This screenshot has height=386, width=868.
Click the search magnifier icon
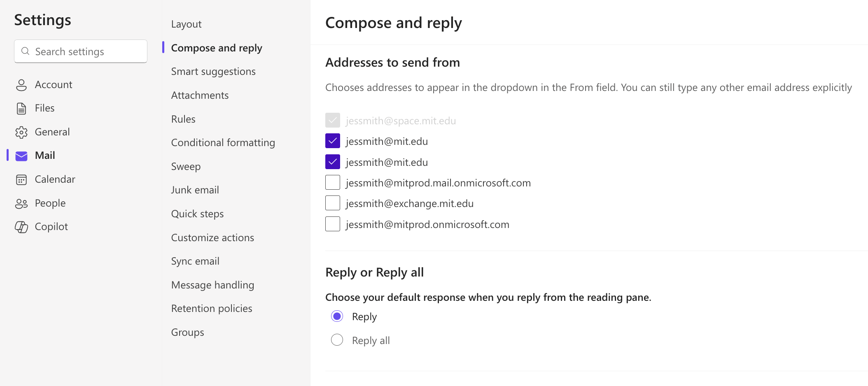pos(26,51)
